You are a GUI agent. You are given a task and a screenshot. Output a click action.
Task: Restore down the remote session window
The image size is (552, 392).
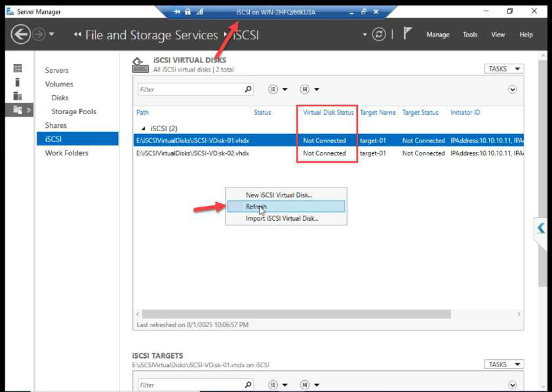pyautogui.click(x=364, y=12)
